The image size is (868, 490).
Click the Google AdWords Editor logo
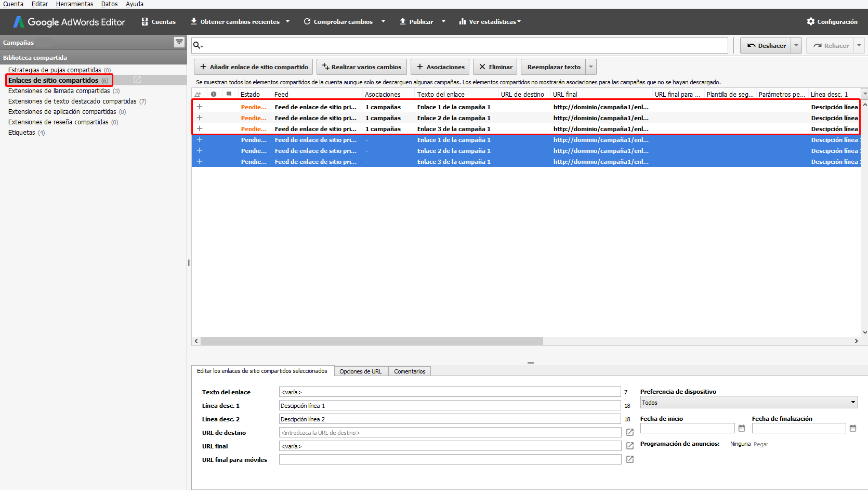(69, 22)
